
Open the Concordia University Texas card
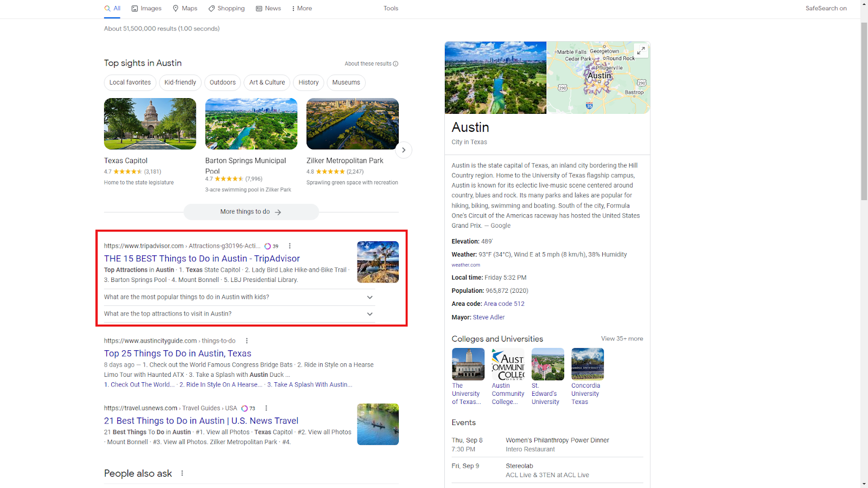click(588, 377)
